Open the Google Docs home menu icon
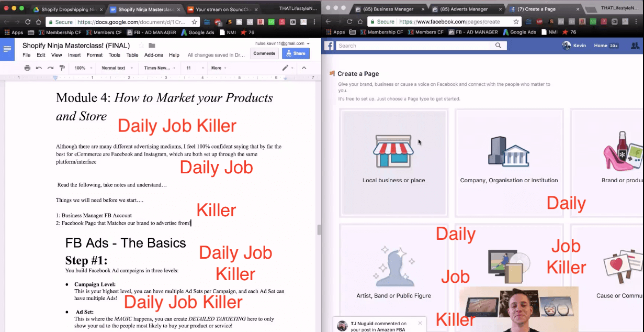The image size is (644, 332). click(7, 49)
